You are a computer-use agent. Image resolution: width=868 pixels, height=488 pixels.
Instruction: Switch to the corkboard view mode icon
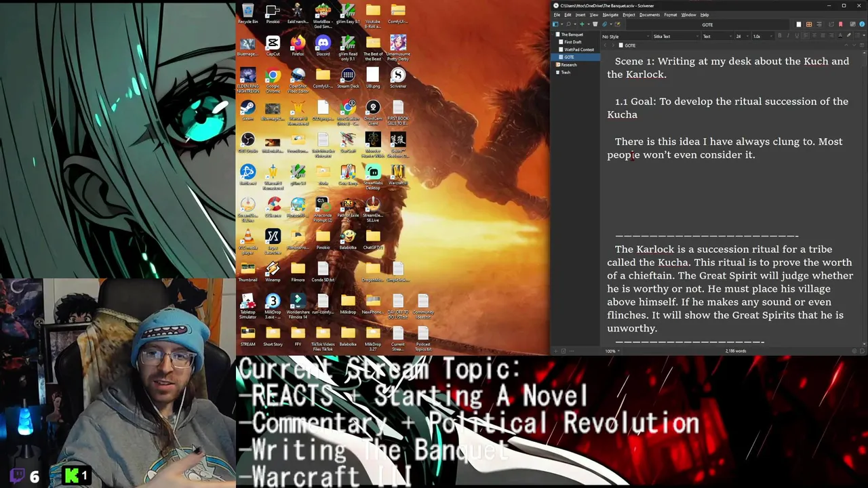(809, 24)
